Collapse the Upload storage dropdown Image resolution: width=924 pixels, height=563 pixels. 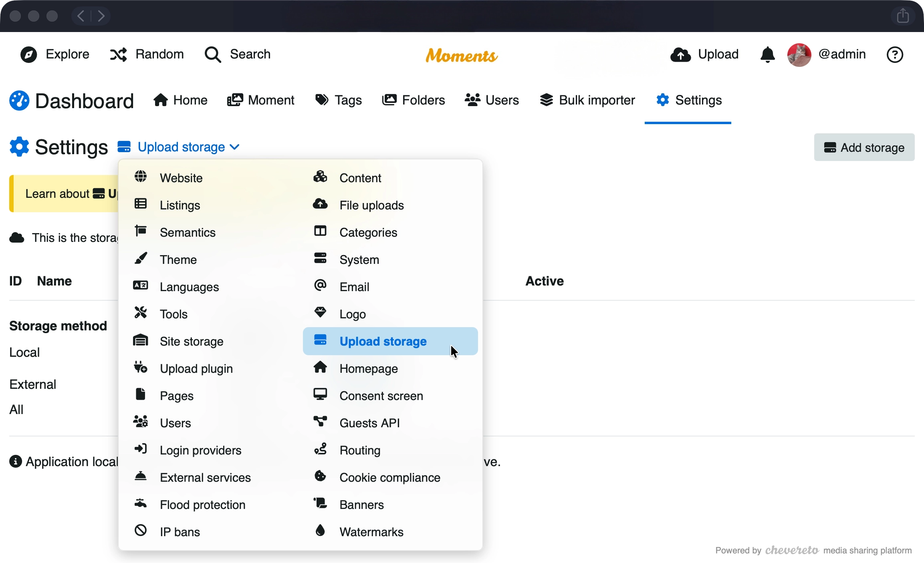pos(179,147)
